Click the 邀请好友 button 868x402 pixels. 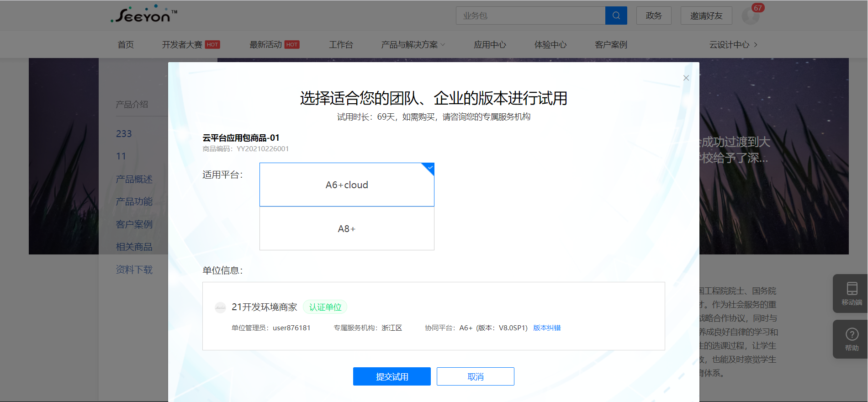coord(706,16)
